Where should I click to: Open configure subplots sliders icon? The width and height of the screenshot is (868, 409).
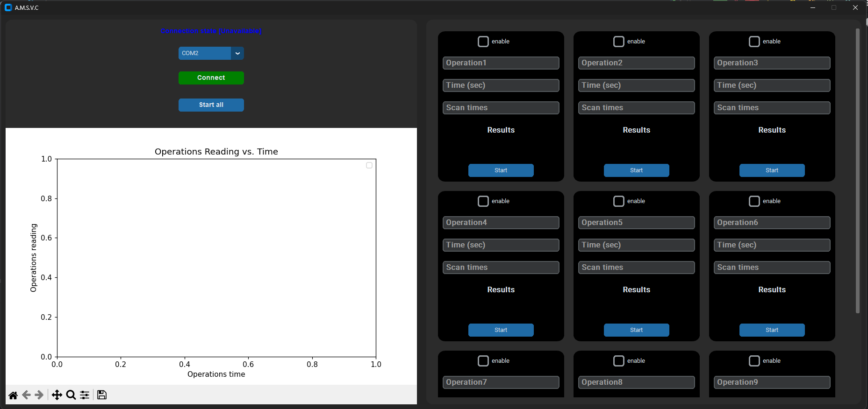tap(85, 395)
